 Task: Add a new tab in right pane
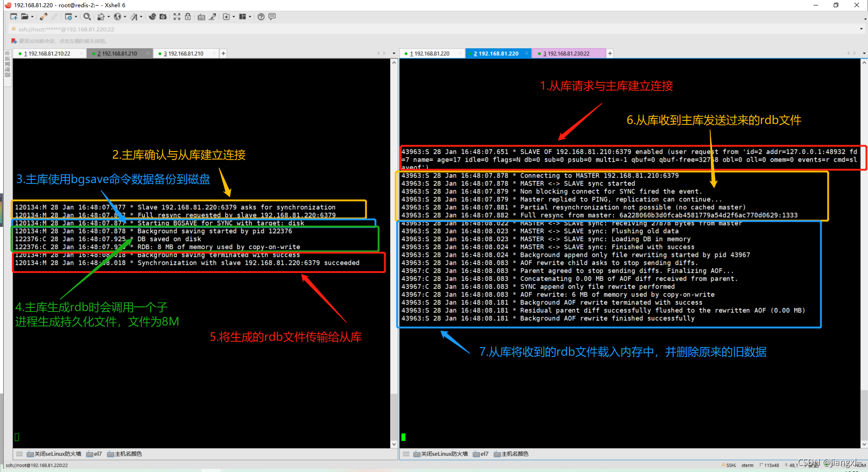[x=610, y=53]
